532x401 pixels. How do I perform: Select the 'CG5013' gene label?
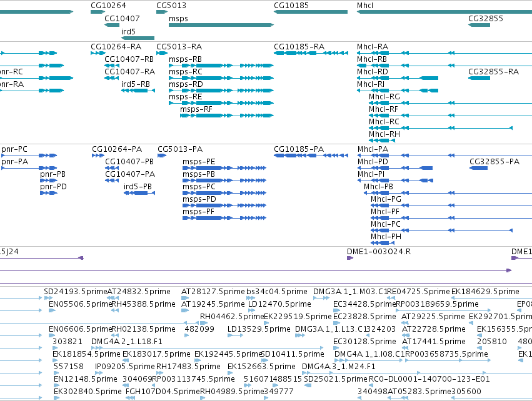(171, 6)
